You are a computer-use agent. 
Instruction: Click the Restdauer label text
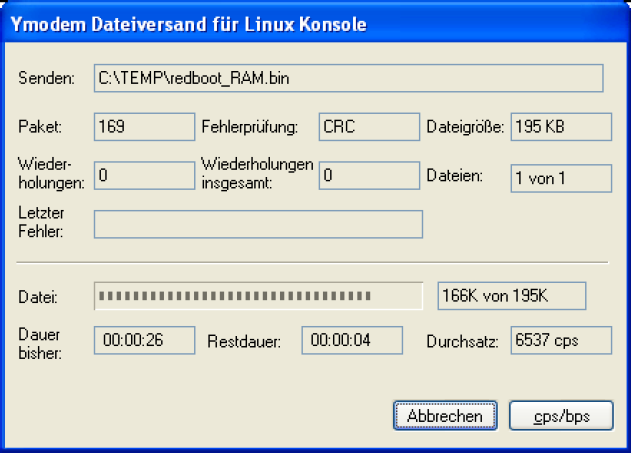click(x=243, y=341)
